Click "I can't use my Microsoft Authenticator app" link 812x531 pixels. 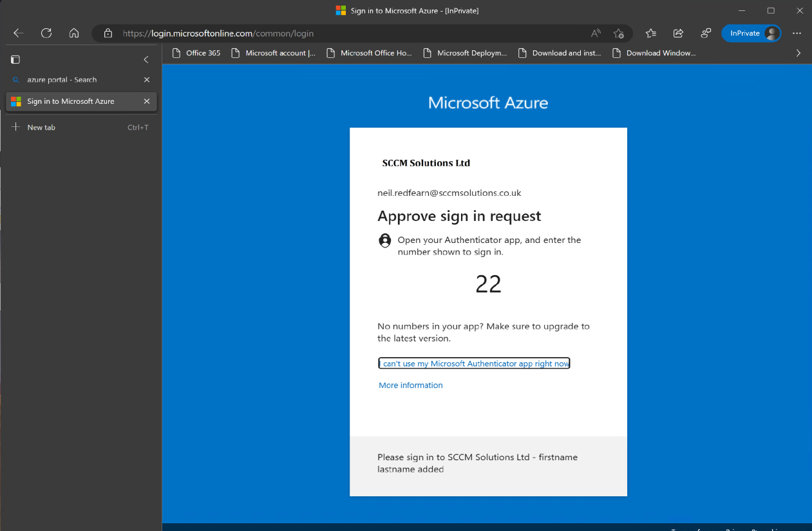click(x=474, y=363)
